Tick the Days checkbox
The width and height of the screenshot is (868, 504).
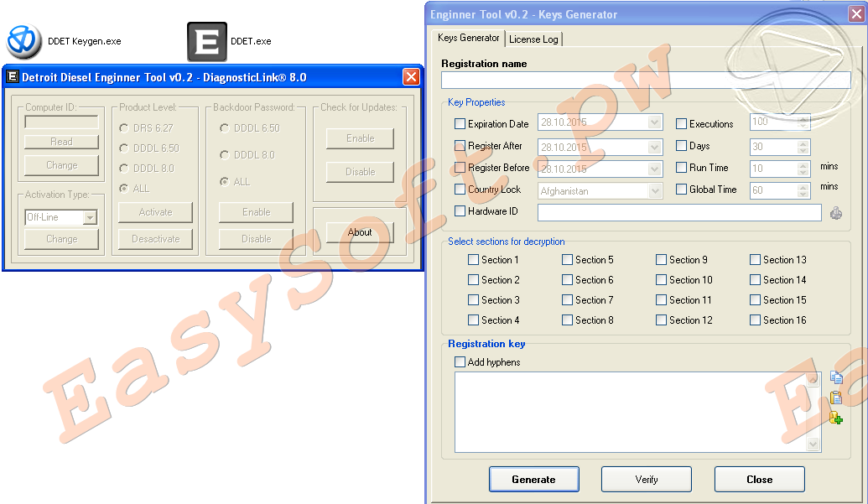click(682, 146)
